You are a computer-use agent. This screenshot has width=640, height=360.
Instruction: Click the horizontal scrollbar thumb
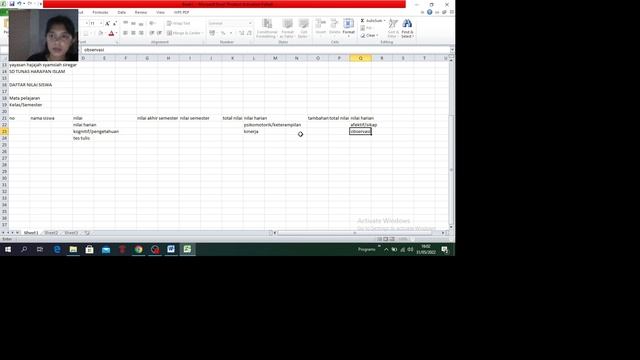(x=354, y=233)
